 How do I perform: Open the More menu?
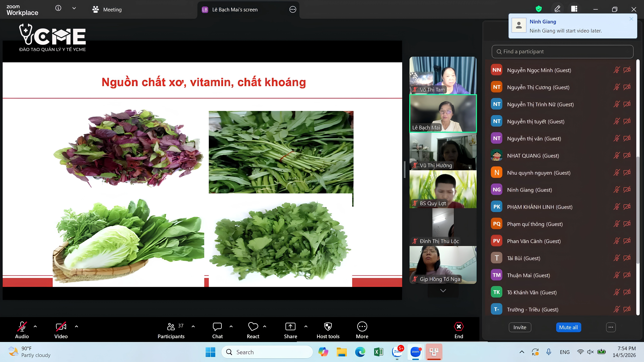click(x=362, y=330)
